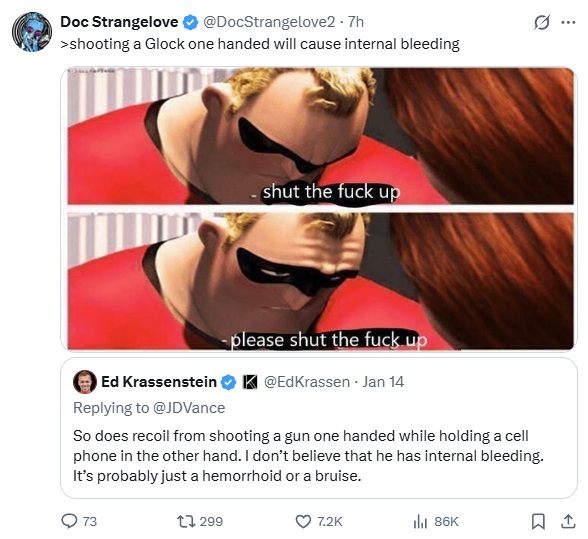Image resolution: width=588 pixels, height=539 pixels.
Task: View post analytics bar chart icon
Action: 420,521
